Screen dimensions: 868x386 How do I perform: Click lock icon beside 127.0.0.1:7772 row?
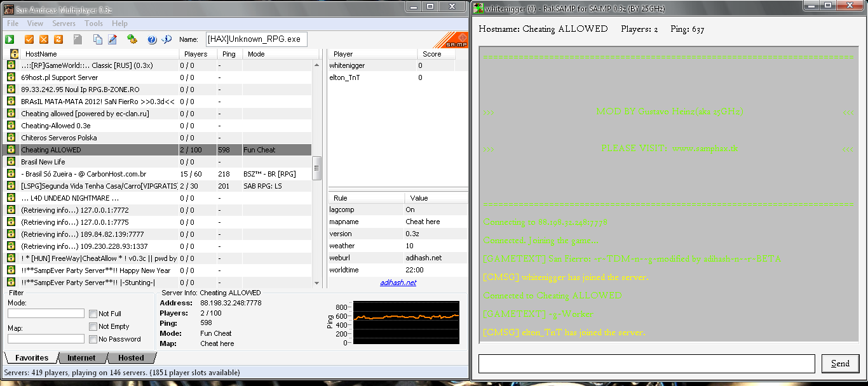click(x=11, y=210)
